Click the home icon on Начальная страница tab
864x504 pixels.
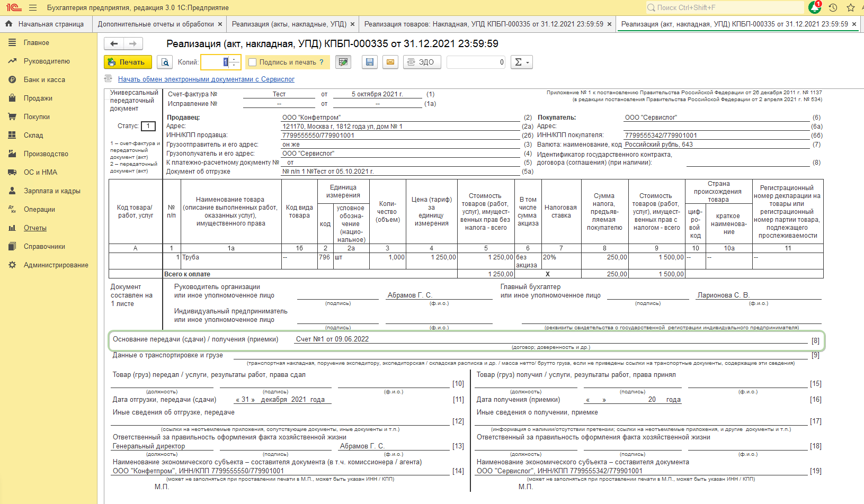[x=9, y=24]
